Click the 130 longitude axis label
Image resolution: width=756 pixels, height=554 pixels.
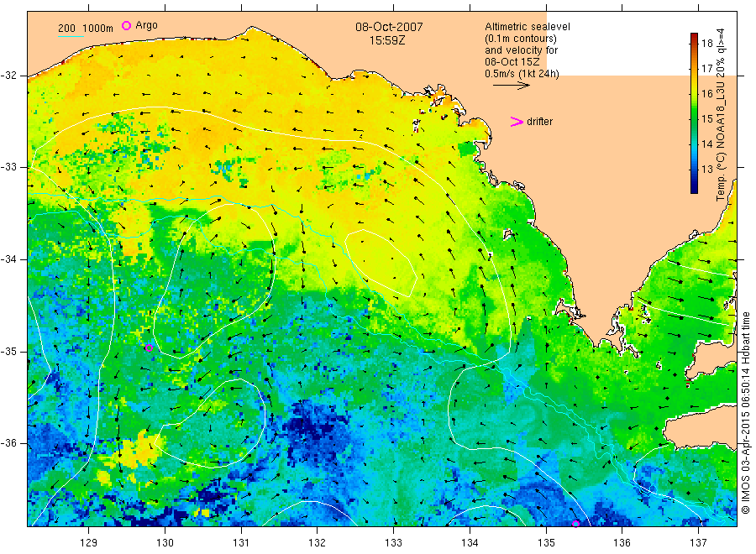point(165,543)
